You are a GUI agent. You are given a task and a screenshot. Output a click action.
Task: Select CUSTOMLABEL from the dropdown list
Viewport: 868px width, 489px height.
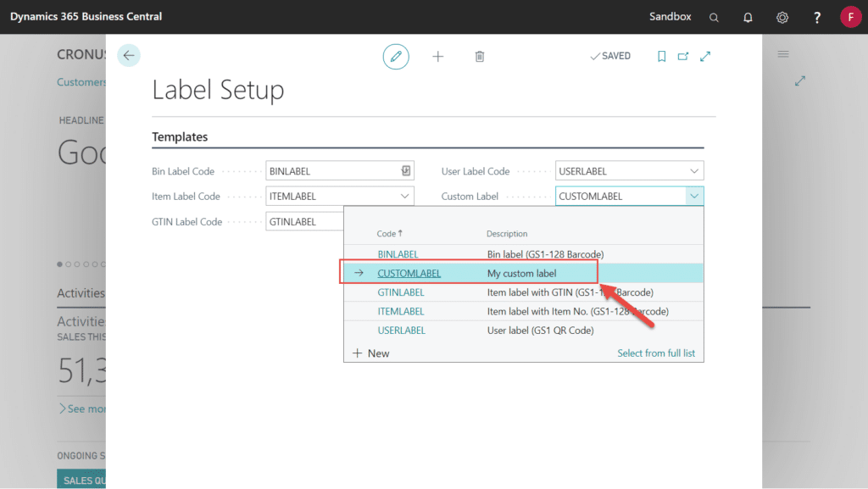[410, 273]
